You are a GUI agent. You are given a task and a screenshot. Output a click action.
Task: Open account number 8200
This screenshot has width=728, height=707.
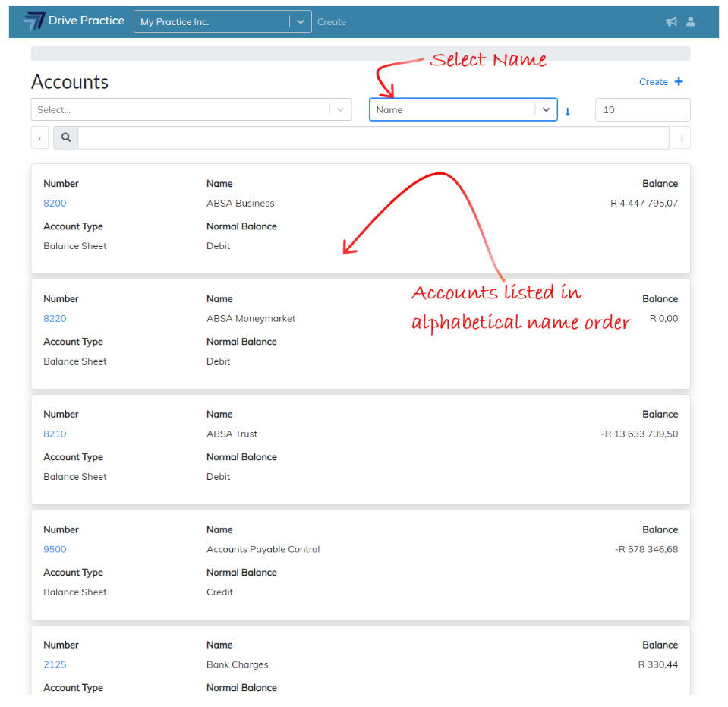pyautogui.click(x=55, y=203)
